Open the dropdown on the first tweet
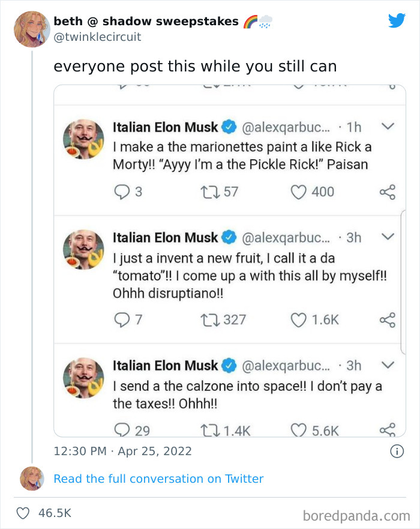 388,127
